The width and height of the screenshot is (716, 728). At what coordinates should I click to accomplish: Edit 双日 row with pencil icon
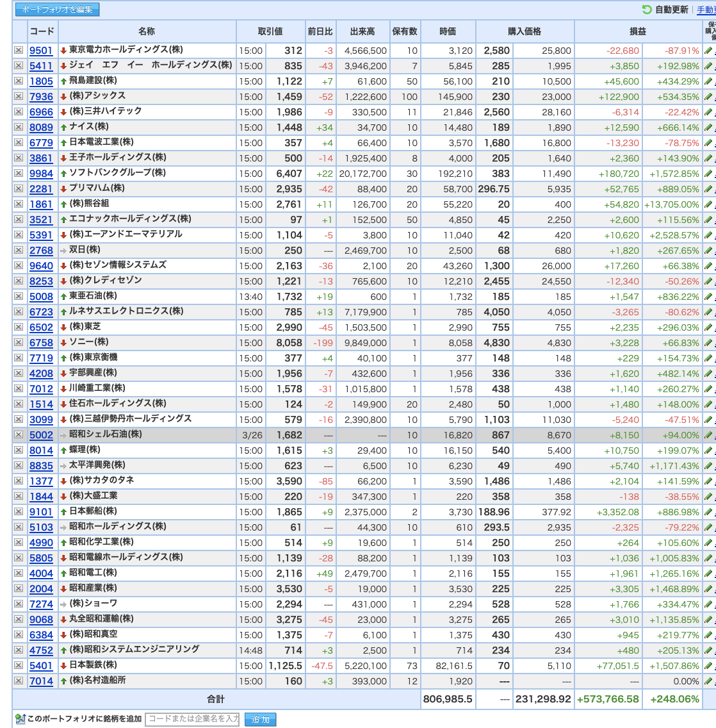tap(708, 250)
